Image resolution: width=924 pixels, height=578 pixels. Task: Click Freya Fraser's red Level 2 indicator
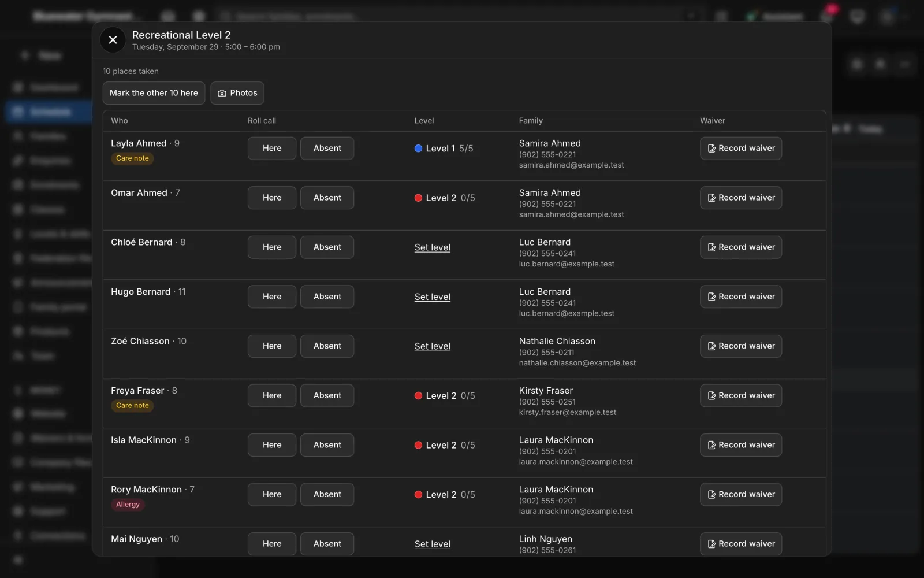tap(418, 396)
